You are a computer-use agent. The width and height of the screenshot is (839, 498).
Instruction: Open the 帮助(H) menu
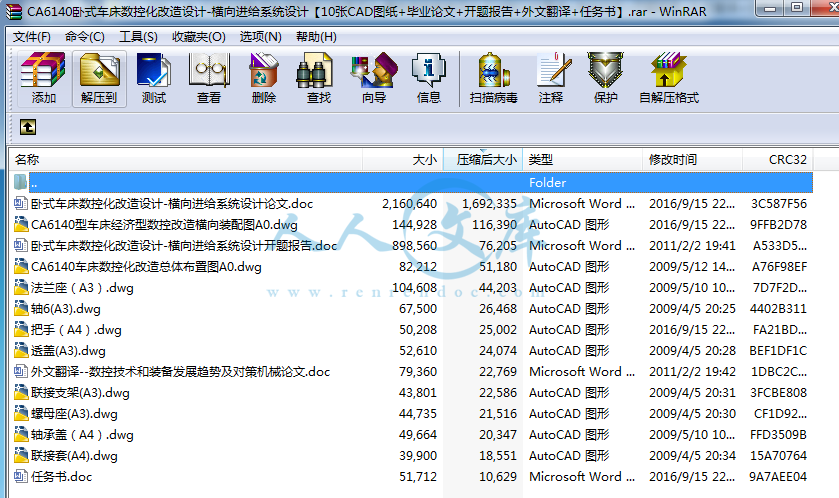pos(316,37)
